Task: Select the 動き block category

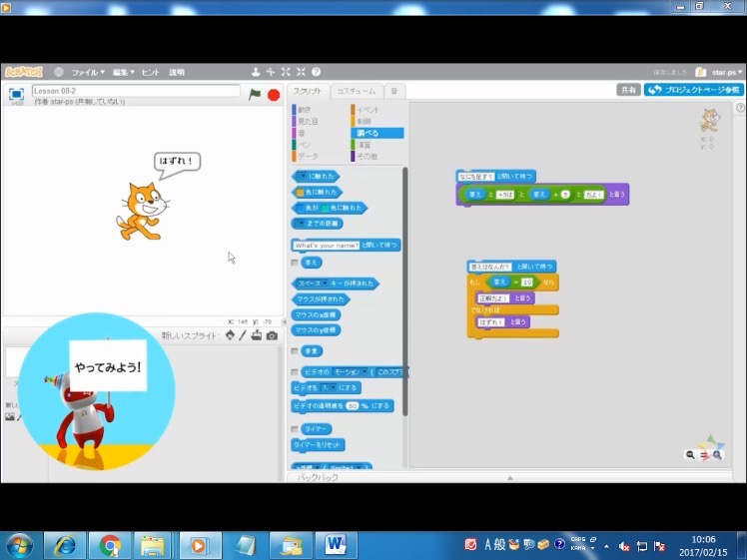Action: [x=304, y=110]
